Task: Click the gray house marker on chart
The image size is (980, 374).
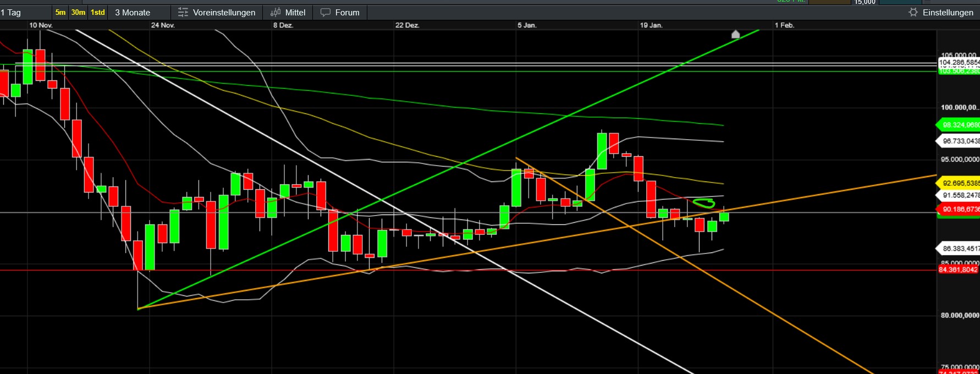Action: click(735, 35)
